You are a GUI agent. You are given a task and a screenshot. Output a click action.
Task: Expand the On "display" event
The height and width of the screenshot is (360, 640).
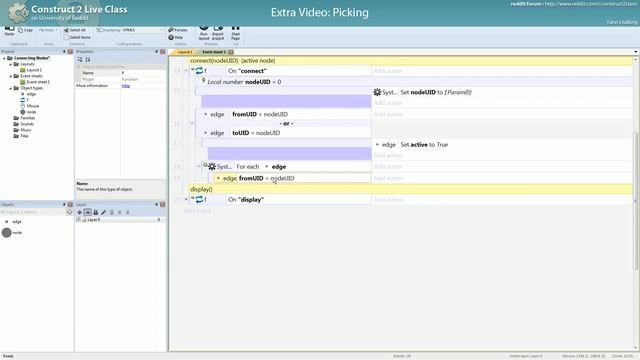186,199
